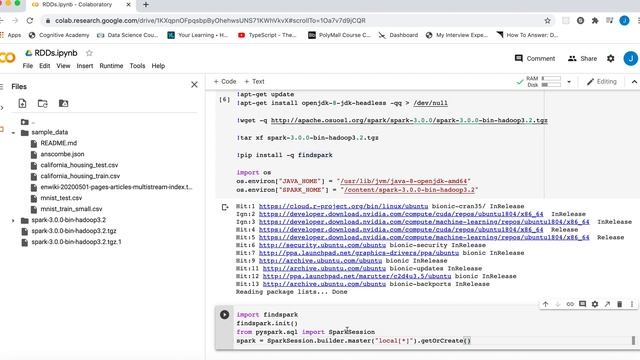Select california_housing_test.csv file
The image size is (640, 360).
pos(79,165)
